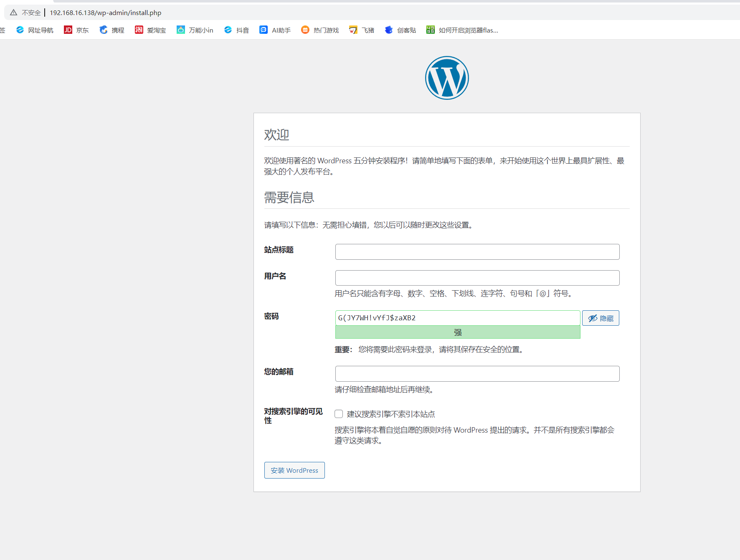Click the address bar URL
The image size is (740, 560).
tap(105, 13)
